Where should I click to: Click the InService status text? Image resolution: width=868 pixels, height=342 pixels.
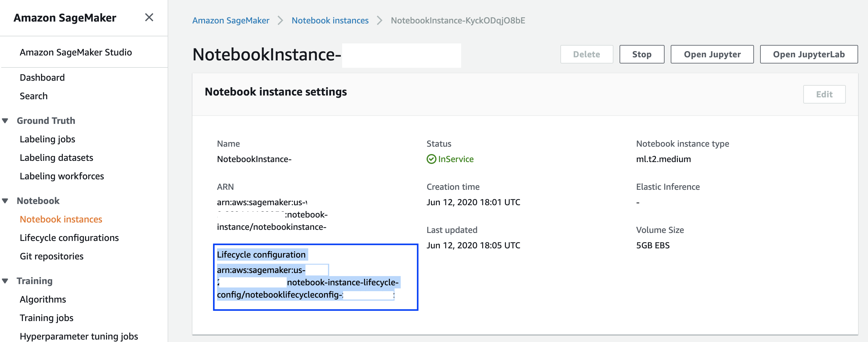pos(456,159)
